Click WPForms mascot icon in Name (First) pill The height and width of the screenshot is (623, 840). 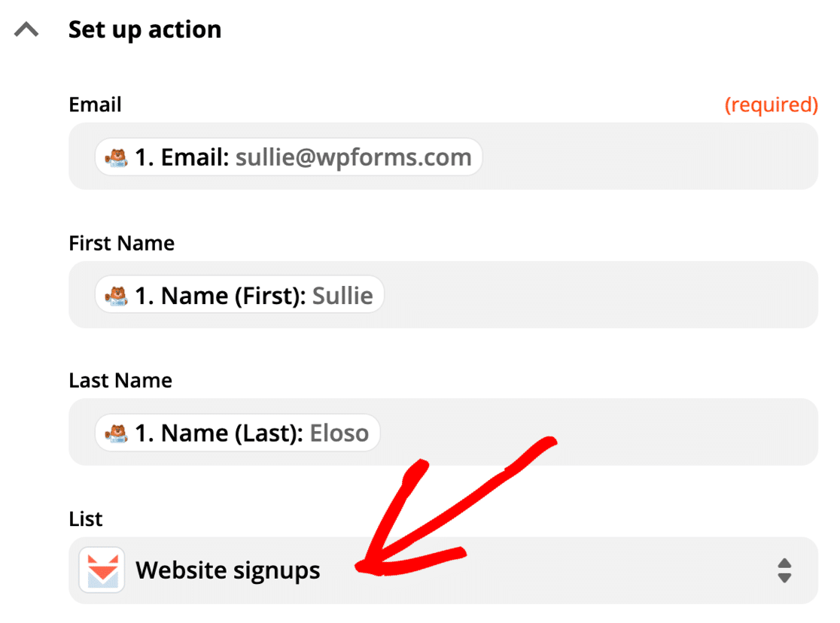coord(117,296)
